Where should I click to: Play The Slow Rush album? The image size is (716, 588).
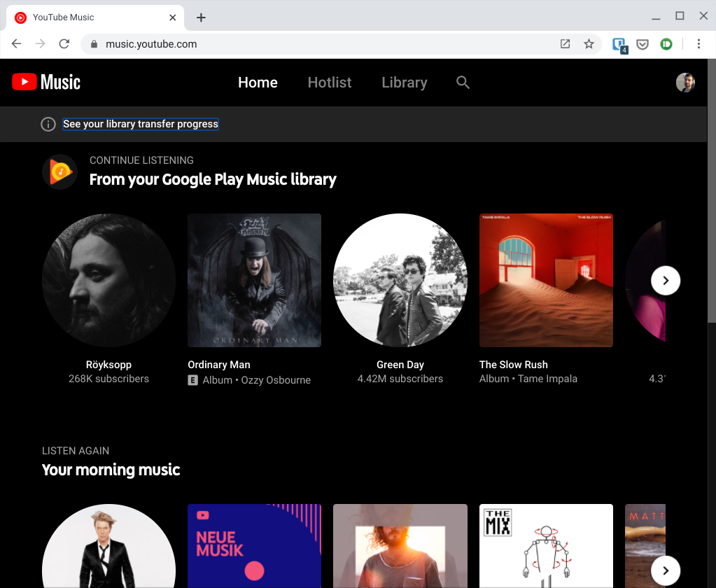(x=546, y=280)
